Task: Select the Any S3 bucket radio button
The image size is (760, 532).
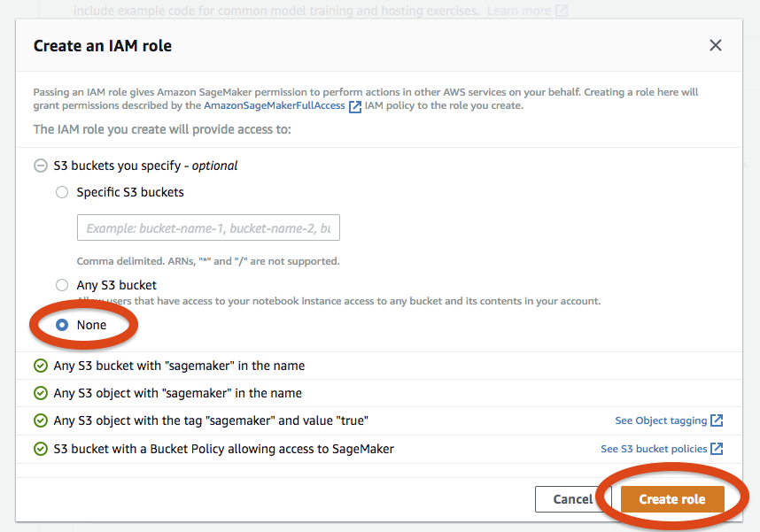Action: click(x=61, y=285)
